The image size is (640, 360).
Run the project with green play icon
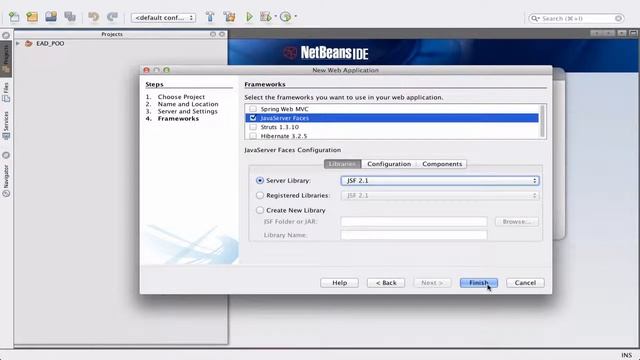[249, 17]
